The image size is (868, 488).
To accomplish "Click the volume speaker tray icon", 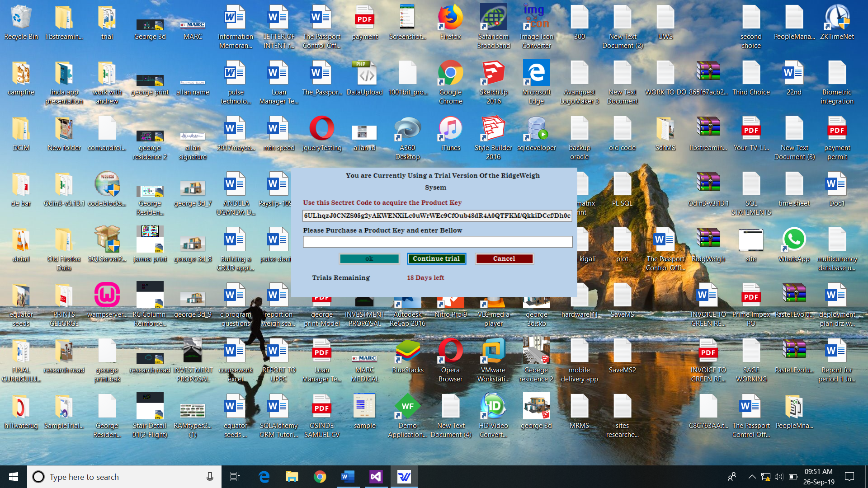I will (x=778, y=477).
